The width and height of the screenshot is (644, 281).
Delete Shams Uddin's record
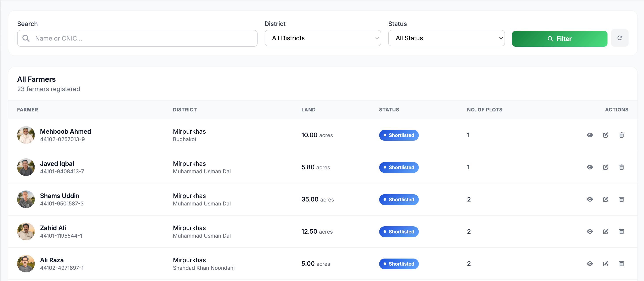(x=622, y=200)
